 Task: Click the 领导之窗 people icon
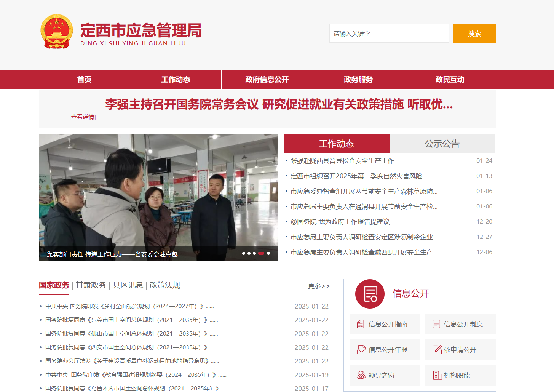pos(361,375)
